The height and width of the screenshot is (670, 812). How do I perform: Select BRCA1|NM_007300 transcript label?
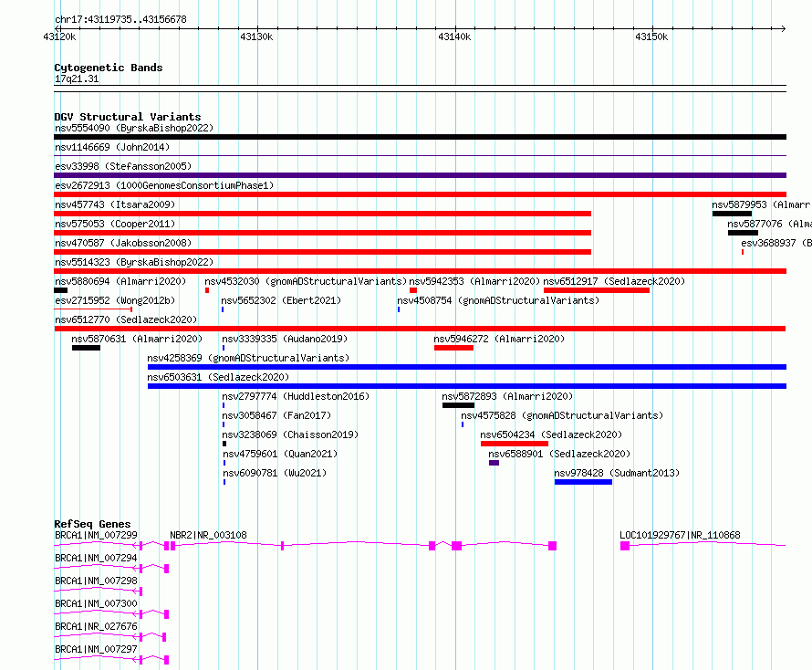[x=96, y=603]
